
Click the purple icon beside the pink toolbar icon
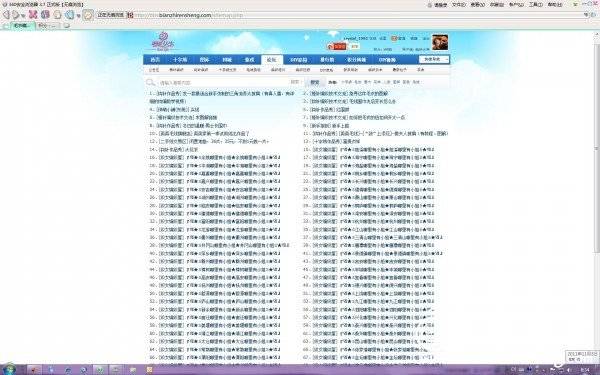coord(45,15)
